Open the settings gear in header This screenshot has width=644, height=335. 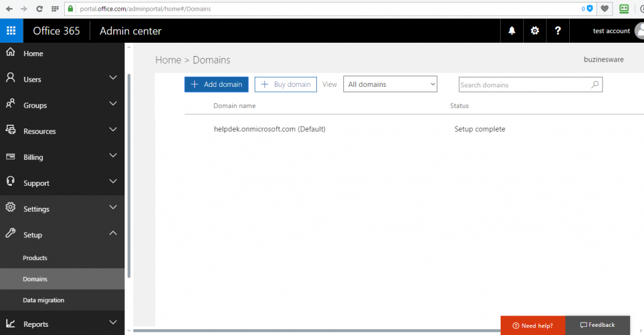point(535,31)
